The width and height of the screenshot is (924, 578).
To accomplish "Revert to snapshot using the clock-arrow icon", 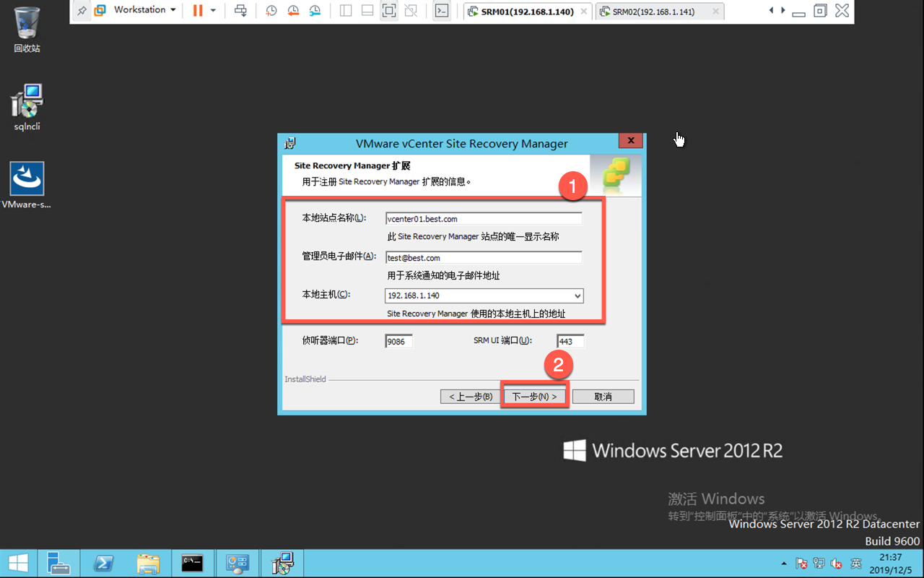I will pyautogui.click(x=293, y=11).
